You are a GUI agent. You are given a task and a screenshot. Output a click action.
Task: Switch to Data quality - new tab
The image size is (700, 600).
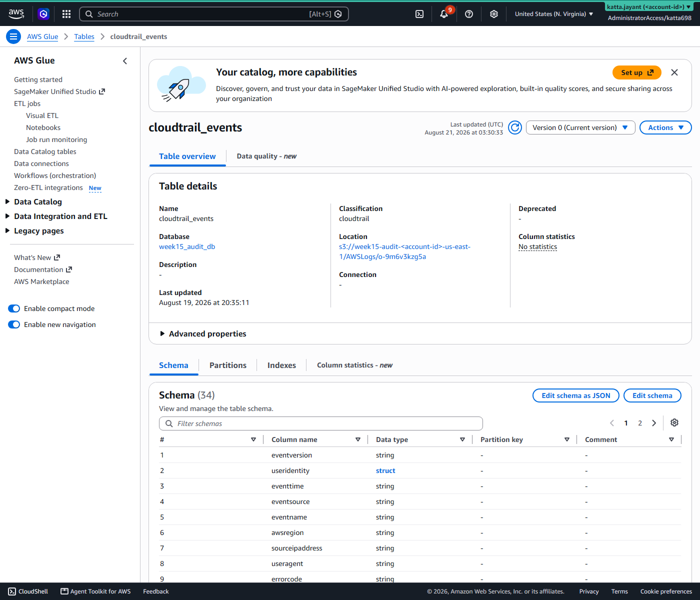tap(266, 156)
